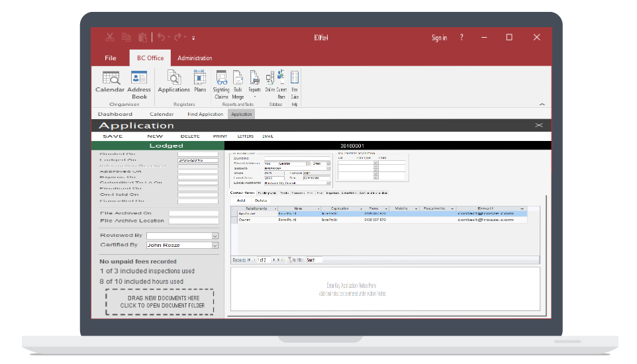Click the Undo icon in title bar
637x364 pixels.
162,38
